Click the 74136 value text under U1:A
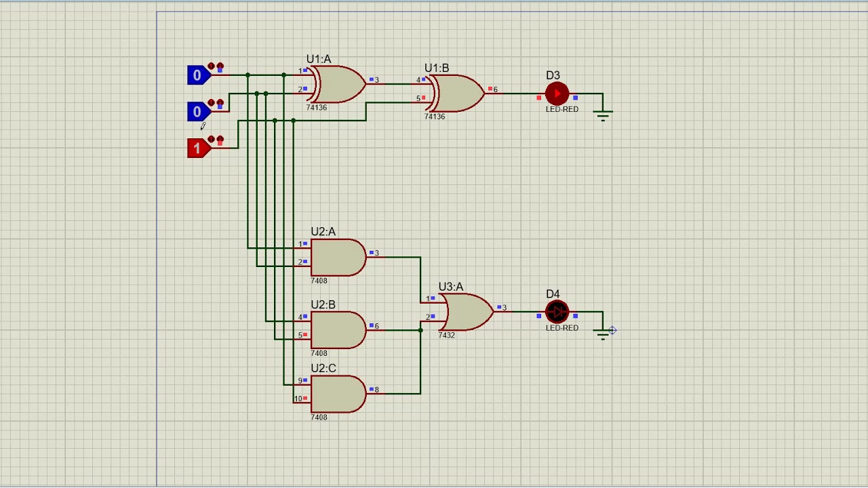868x488 pixels. click(x=317, y=108)
